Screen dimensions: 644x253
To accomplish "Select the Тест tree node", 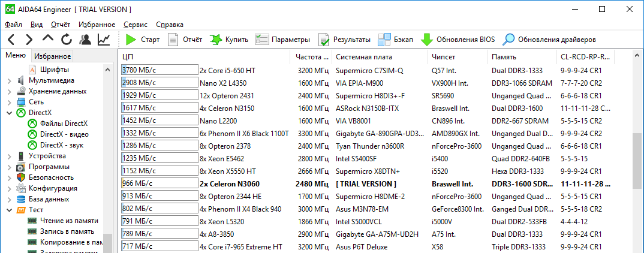I will [x=36, y=209].
